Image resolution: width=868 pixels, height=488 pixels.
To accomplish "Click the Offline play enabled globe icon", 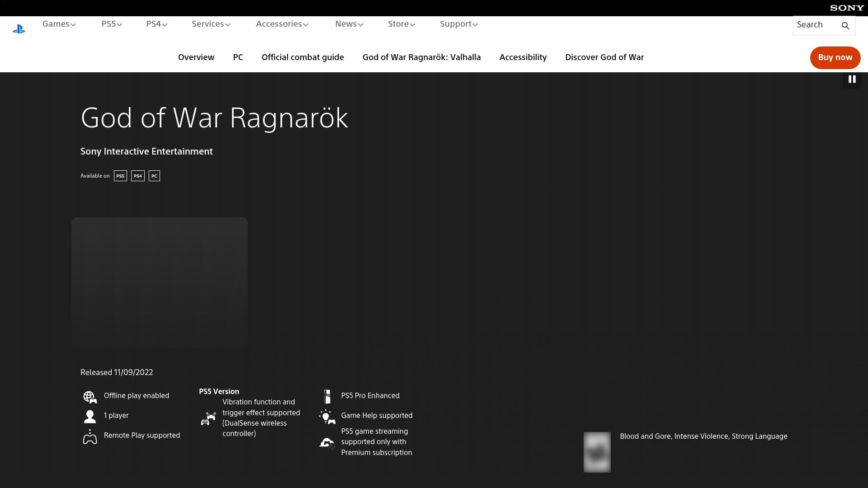I will pyautogui.click(x=90, y=397).
